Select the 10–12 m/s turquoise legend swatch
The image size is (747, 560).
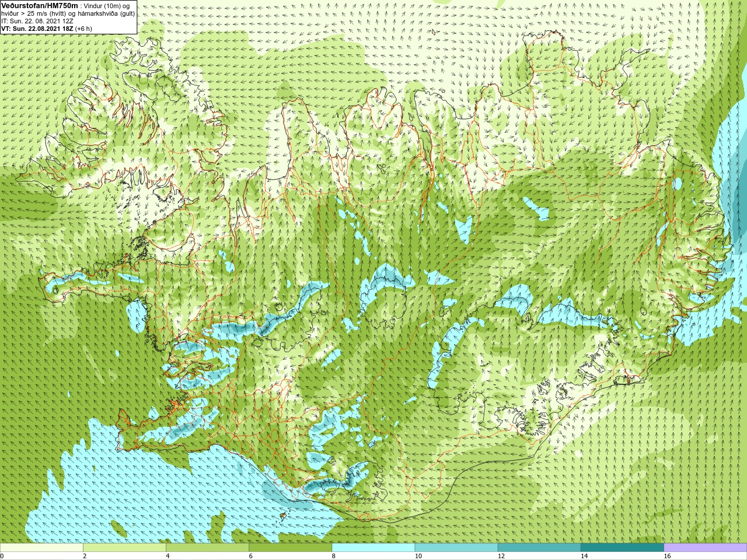(x=456, y=548)
